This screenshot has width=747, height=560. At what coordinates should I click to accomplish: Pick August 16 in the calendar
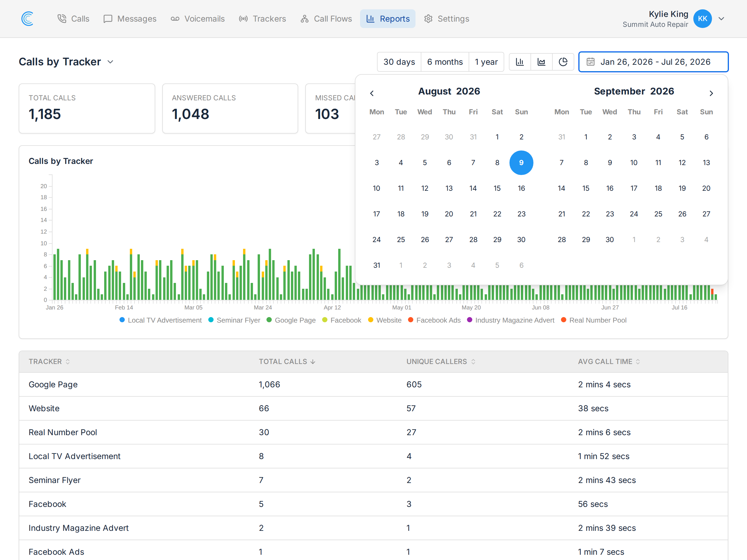tap(521, 188)
